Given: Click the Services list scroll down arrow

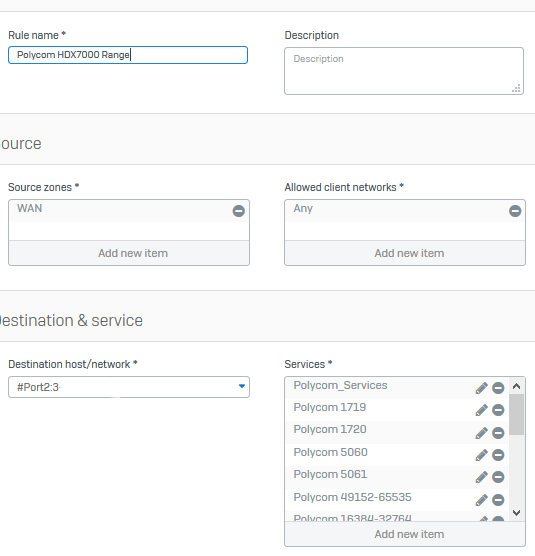Looking at the screenshot, I should point(517,513).
